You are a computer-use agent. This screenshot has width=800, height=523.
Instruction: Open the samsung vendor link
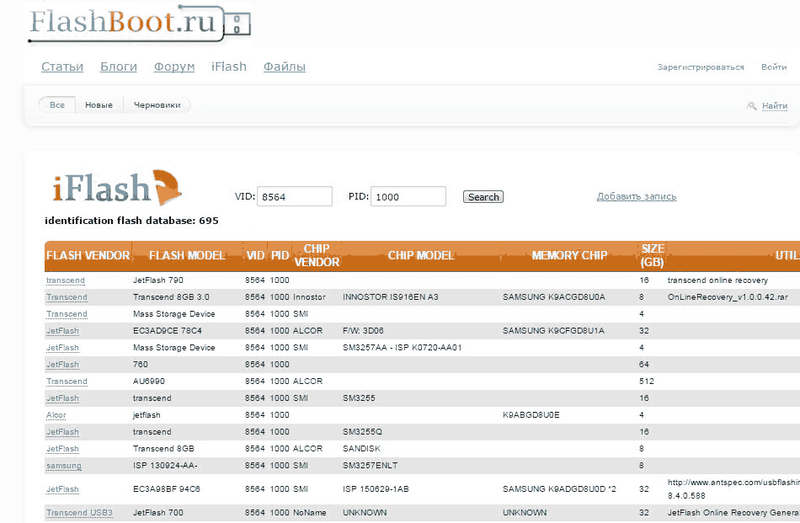pyautogui.click(x=64, y=466)
